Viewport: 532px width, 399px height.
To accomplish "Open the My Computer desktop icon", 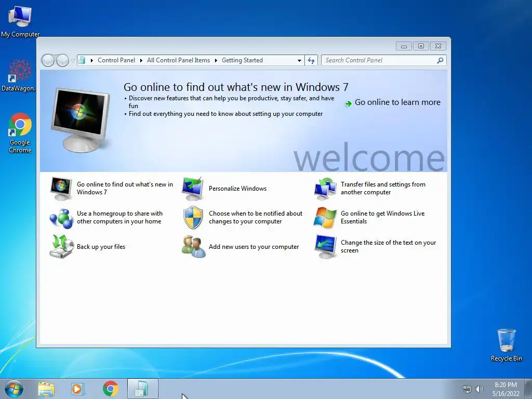I will 20,21.
